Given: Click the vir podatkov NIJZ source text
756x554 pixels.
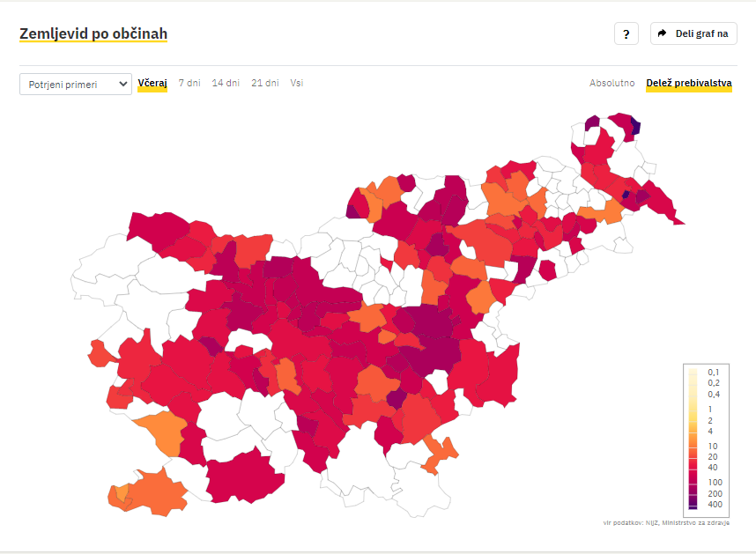Looking at the screenshot, I should point(666,522).
